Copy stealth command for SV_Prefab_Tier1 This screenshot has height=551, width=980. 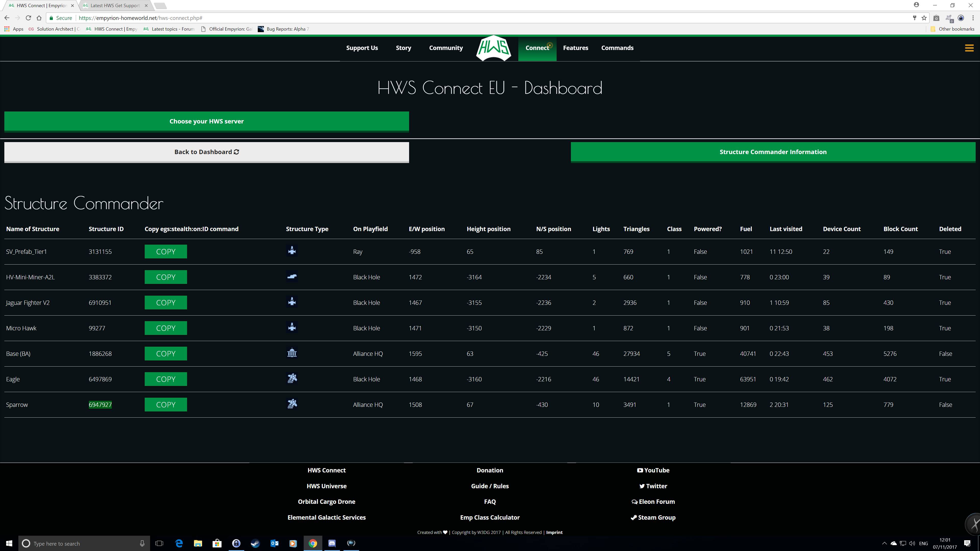click(165, 251)
